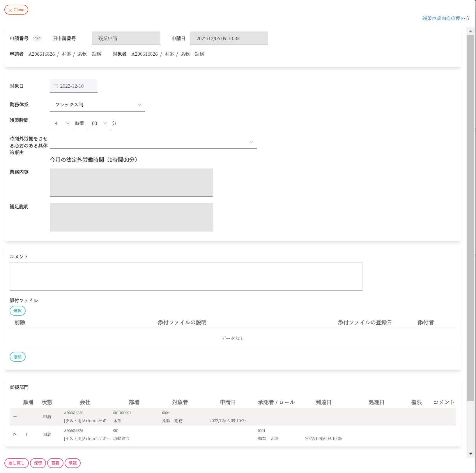This screenshot has width=476, height=473.
Task: Open the overtime minutes dropdown showing 00
Action: point(99,123)
